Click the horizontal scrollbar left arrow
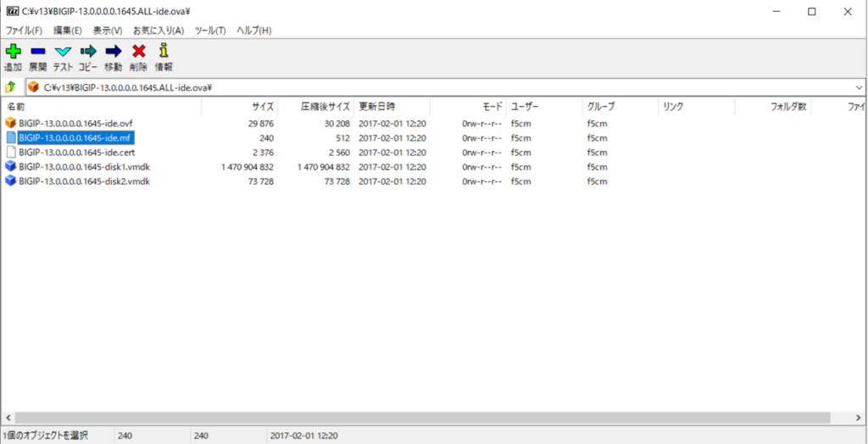This screenshot has height=444, width=868. [x=7, y=418]
